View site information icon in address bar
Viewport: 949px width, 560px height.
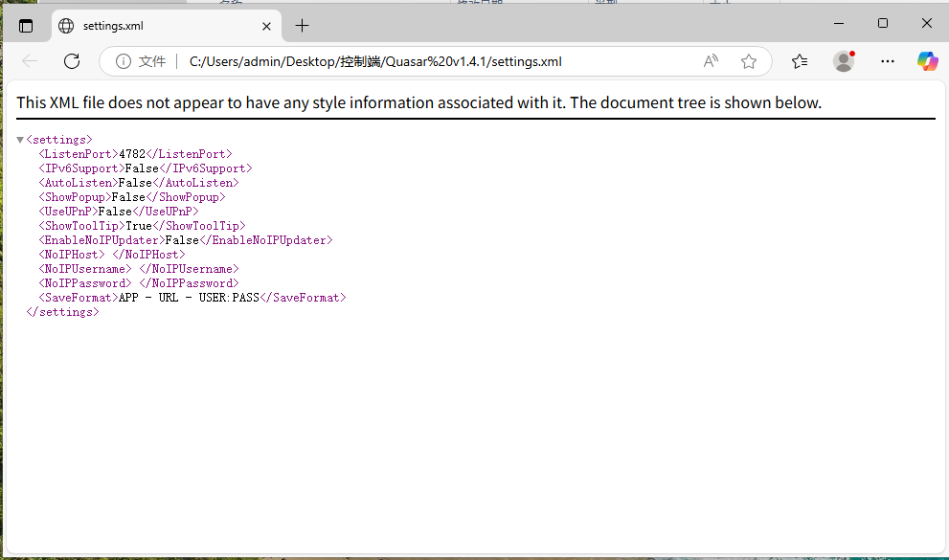tap(124, 61)
